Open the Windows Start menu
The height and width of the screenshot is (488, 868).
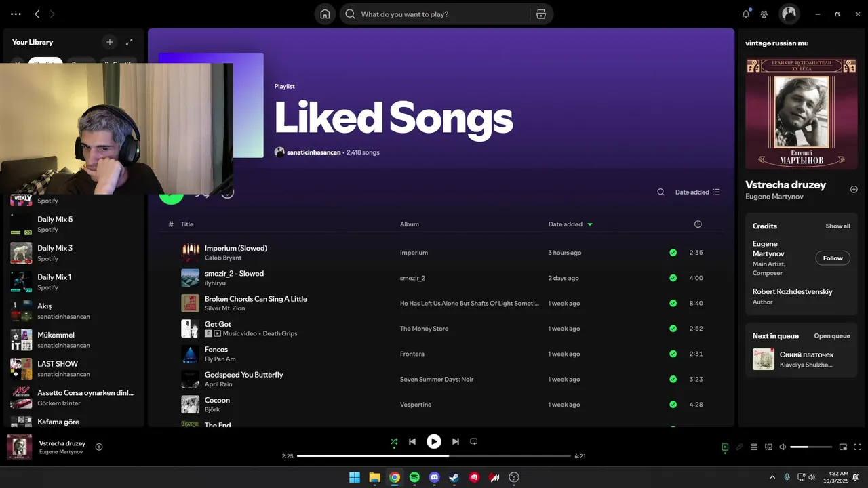355,477
